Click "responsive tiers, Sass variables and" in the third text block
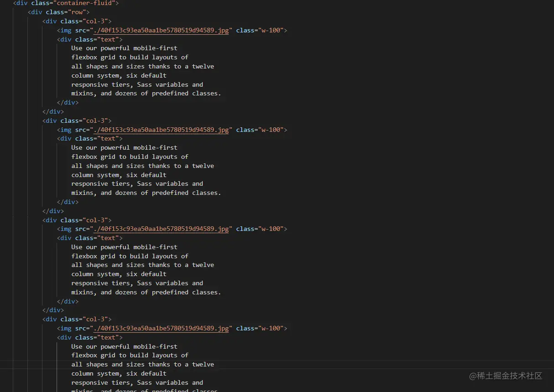The height and width of the screenshot is (392, 554). pyautogui.click(x=137, y=283)
